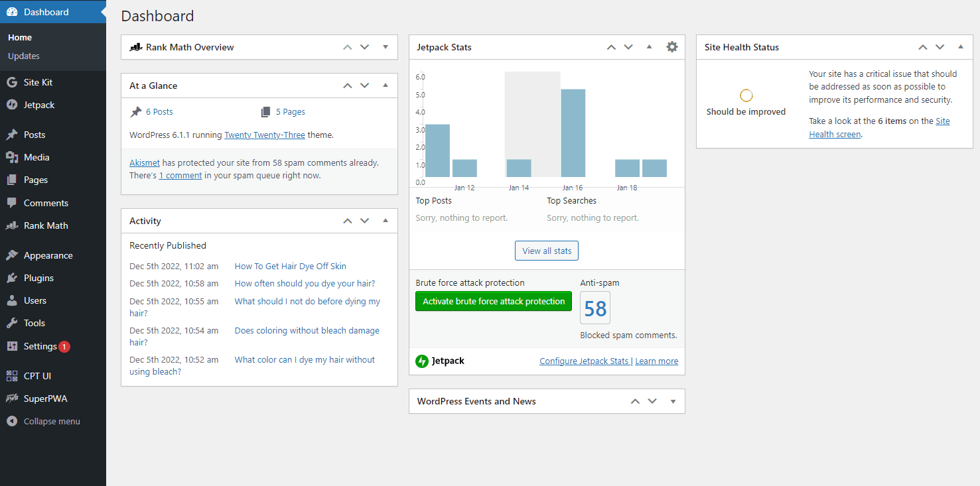Move Rank Math Overview widget down
Screen dimensions: 980x486
coord(364,47)
